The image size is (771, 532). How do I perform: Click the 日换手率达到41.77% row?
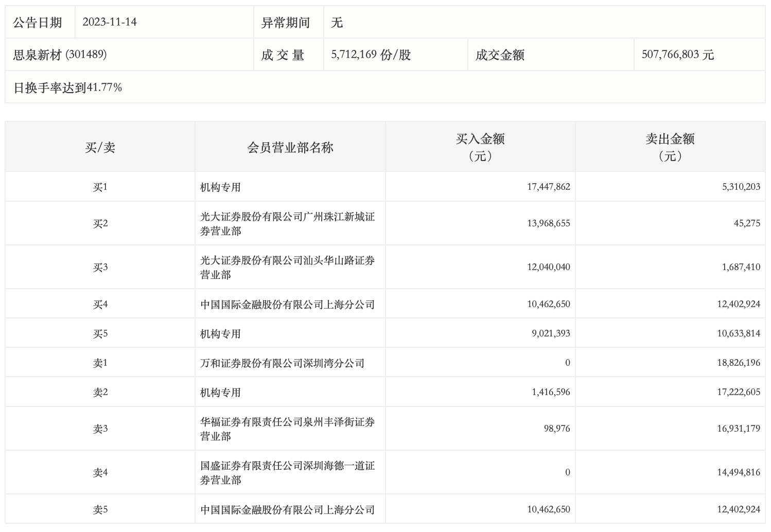[67, 87]
